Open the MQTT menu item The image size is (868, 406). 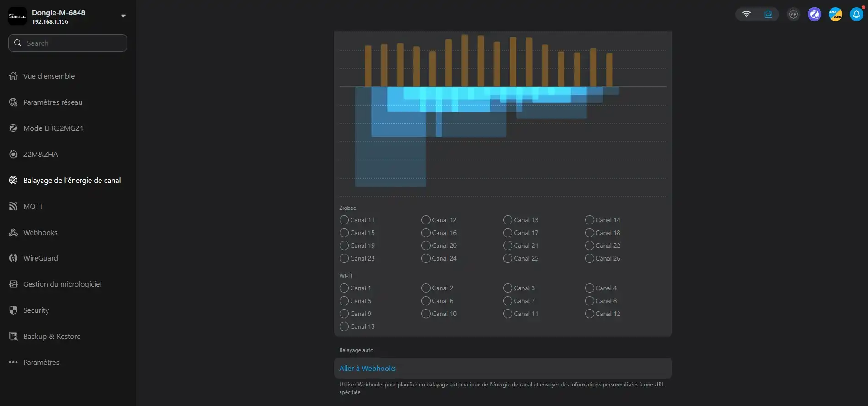(33, 206)
